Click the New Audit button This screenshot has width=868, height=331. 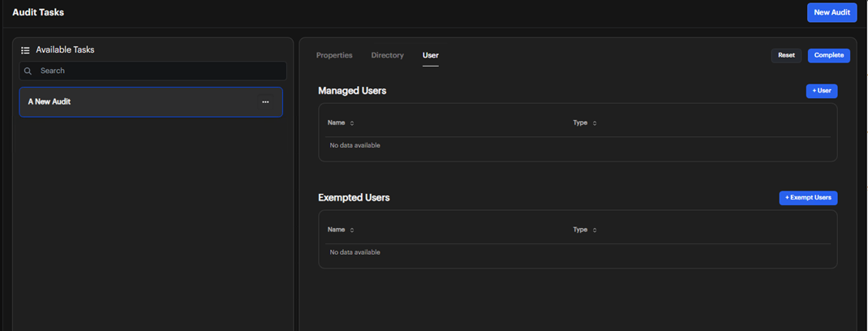832,12
